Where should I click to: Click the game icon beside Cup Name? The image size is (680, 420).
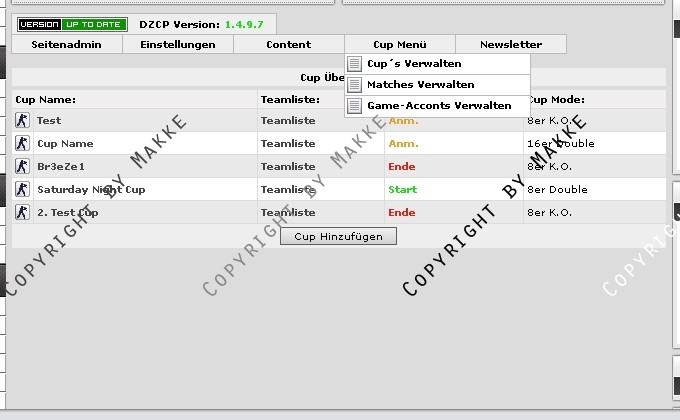[22, 144]
